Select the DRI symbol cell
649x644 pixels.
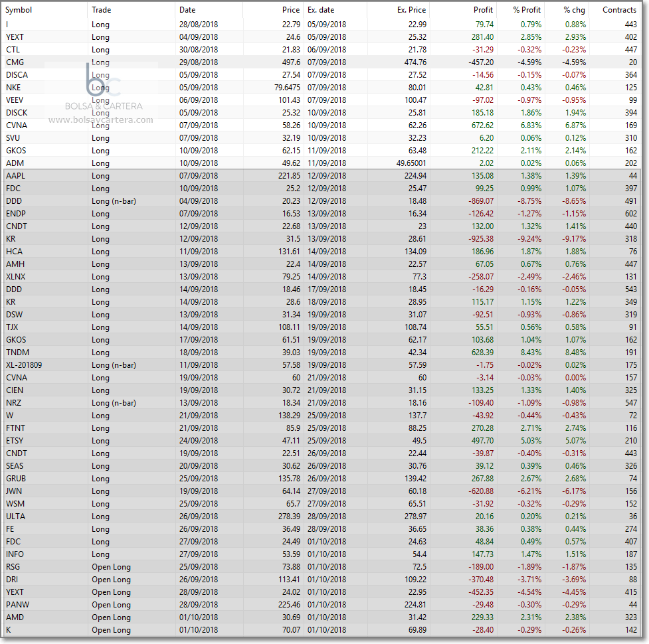pos(12,580)
